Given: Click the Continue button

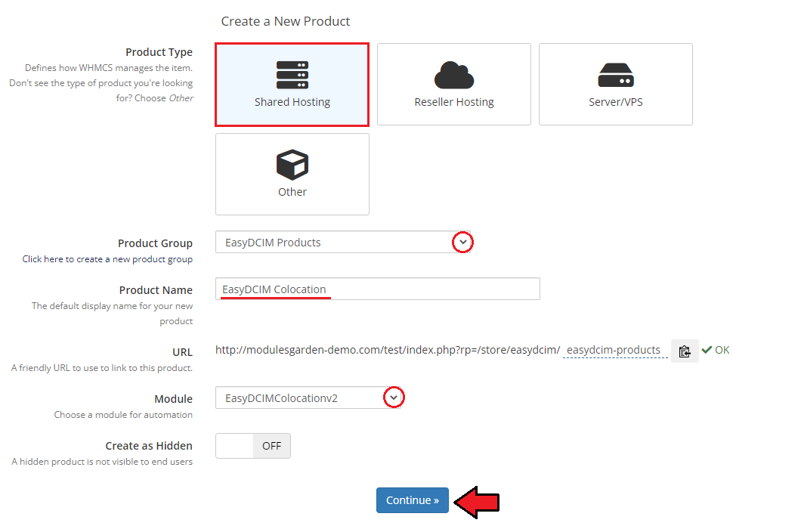Looking at the screenshot, I should [413, 500].
